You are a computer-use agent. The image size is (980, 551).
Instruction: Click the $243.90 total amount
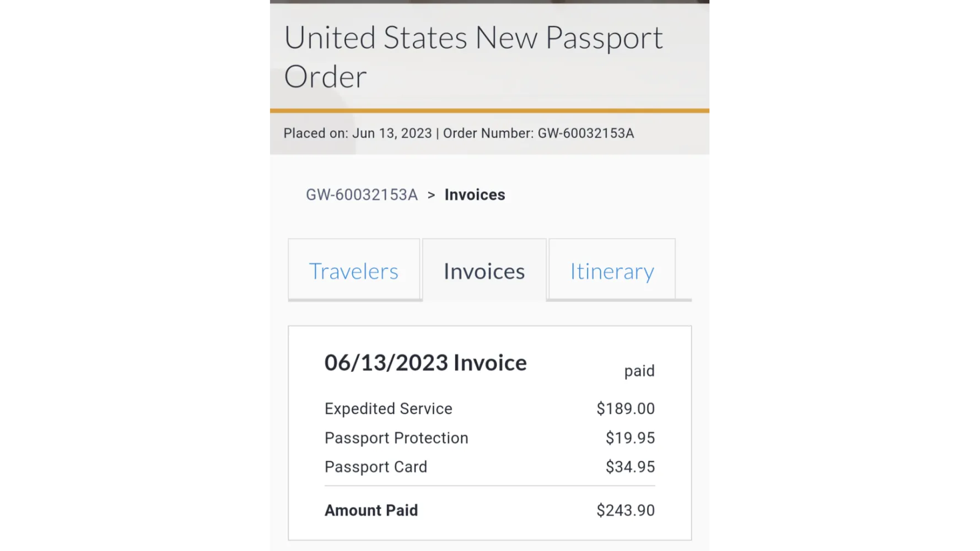click(626, 510)
